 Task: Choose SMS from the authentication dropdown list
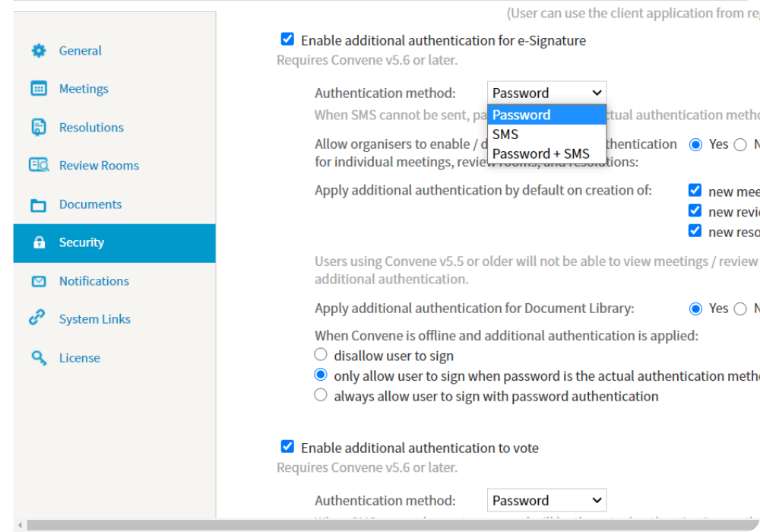click(x=505, y=135)
